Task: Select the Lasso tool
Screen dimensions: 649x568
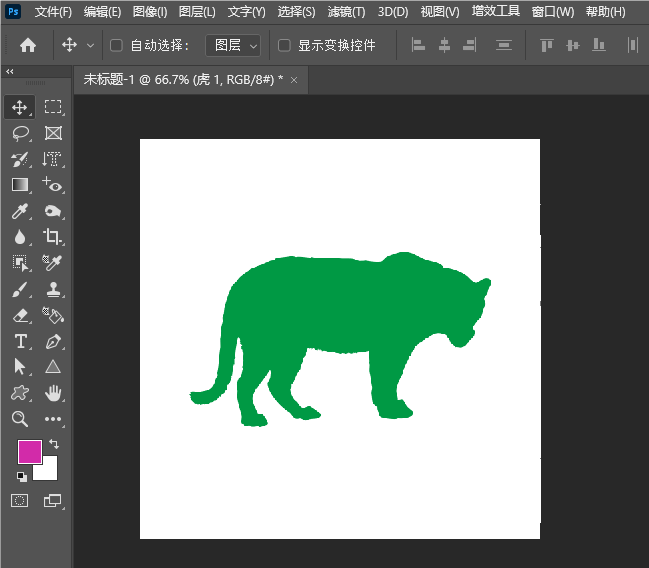Action: tap(20, 133)
